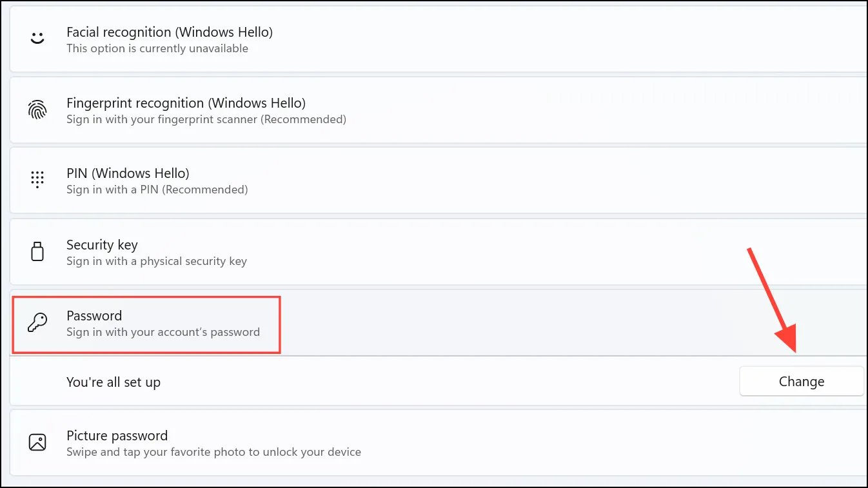Click 'Sign in with a physical security key'
868x488 pixels.
pos(157,262)
